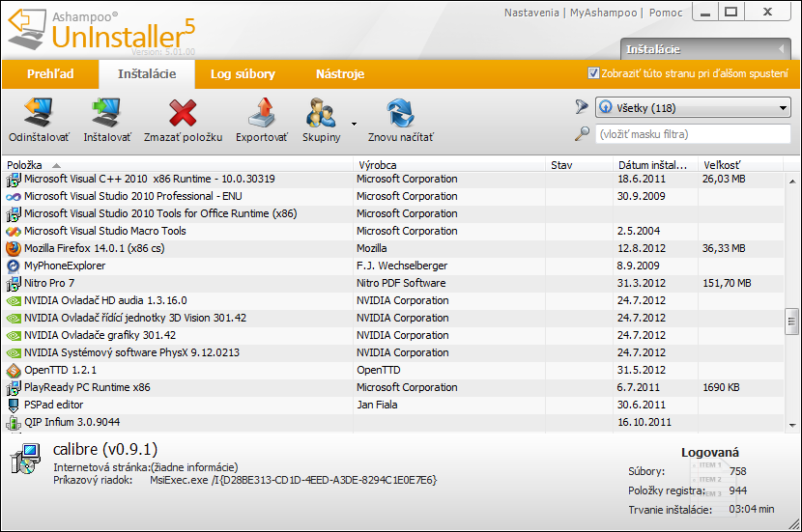The image size is (802, 532).
Task: Click the Inštalovať install icon
Action: [x=106, y=112]
